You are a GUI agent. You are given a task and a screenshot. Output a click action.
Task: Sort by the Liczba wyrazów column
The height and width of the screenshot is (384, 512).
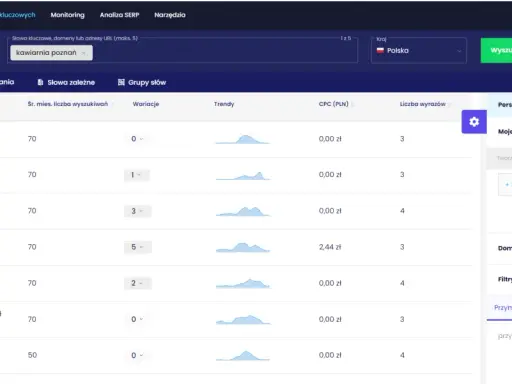click(423, 104)
